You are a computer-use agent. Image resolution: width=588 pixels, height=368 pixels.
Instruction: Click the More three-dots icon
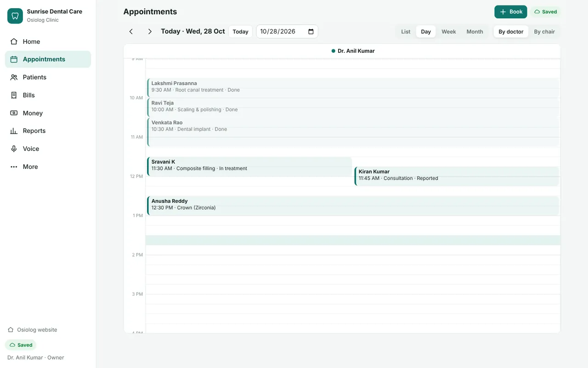[x=14, y=167]
